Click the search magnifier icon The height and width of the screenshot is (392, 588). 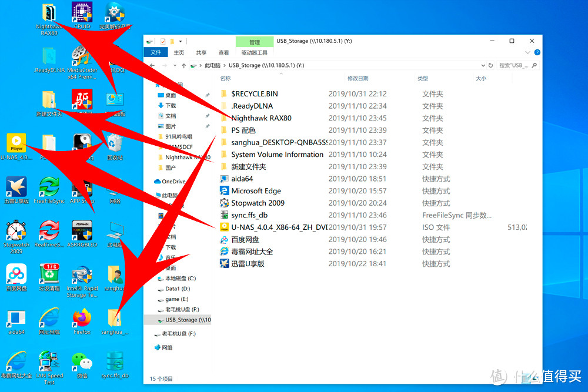(x=534, y=65)
